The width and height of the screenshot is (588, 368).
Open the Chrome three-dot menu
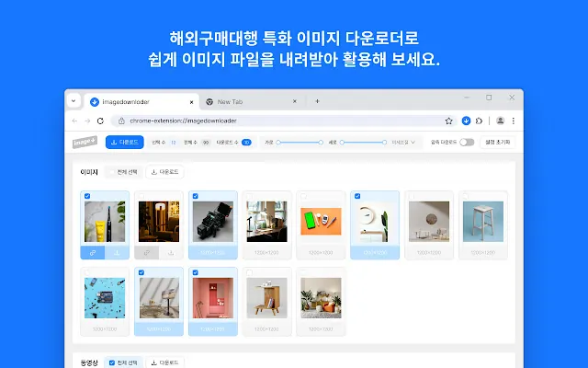click(514, 121)
